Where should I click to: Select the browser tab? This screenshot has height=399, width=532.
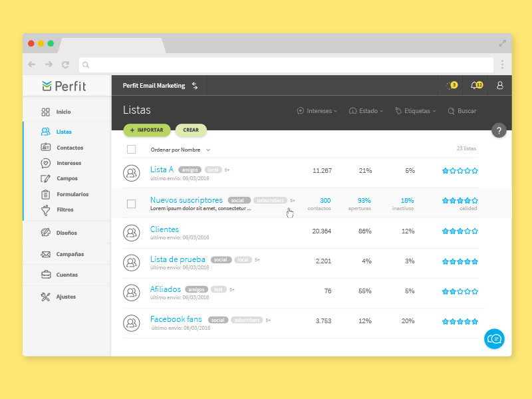pos(112,46)
